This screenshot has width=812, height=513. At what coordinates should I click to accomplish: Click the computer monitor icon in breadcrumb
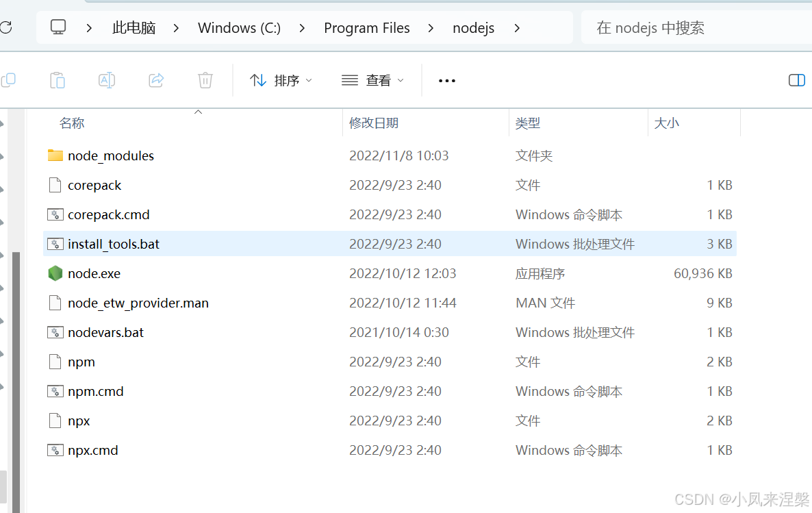(58, 27)
